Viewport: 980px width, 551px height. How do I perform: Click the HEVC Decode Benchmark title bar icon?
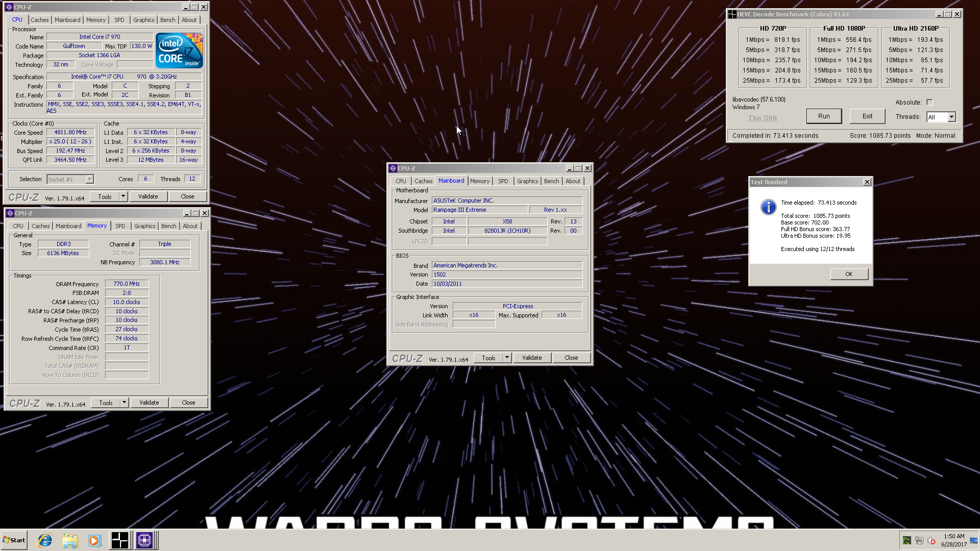click(x=732, y=14)
